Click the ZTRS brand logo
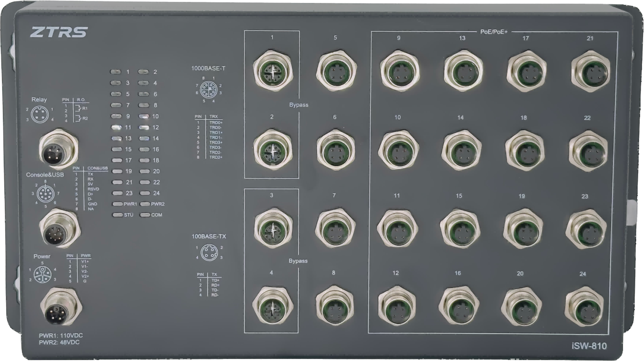 [x=59, y=33]
